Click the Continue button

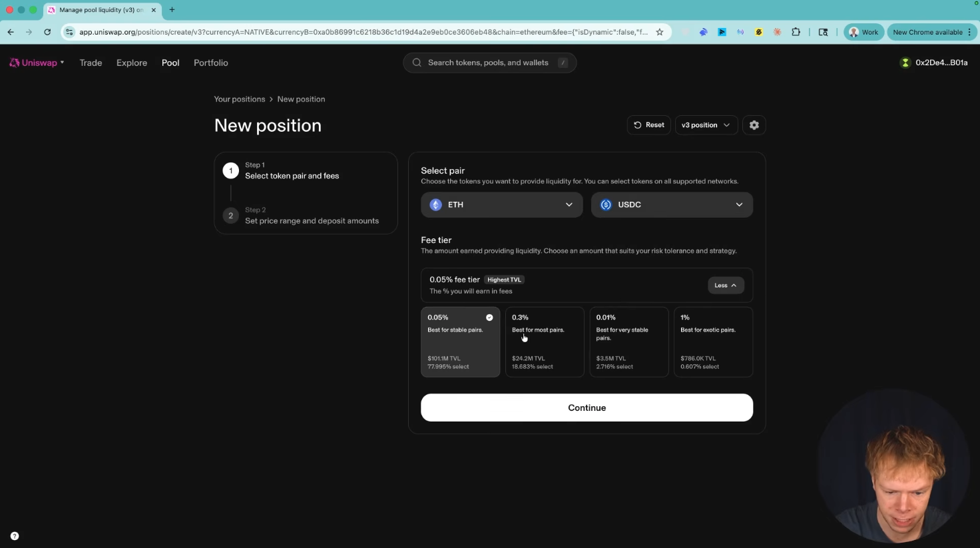pyautogui.click(x=587, y=408)
